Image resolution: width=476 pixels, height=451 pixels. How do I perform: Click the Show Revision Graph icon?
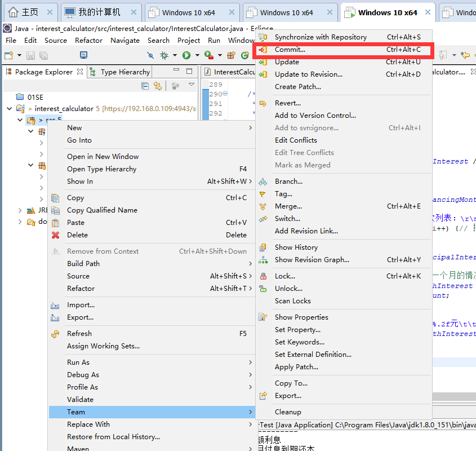pos(263,260)
